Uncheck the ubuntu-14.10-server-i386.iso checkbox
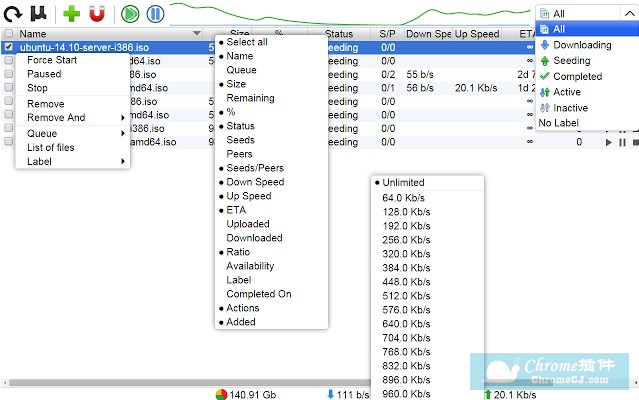This screenshot has width=639, height=400. (x=9, y=46)
